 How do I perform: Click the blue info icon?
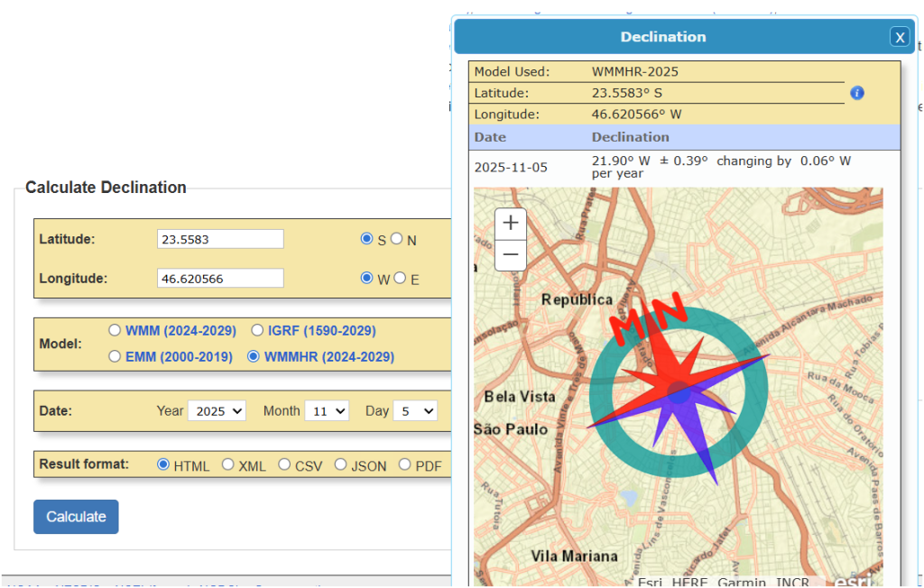857,93
